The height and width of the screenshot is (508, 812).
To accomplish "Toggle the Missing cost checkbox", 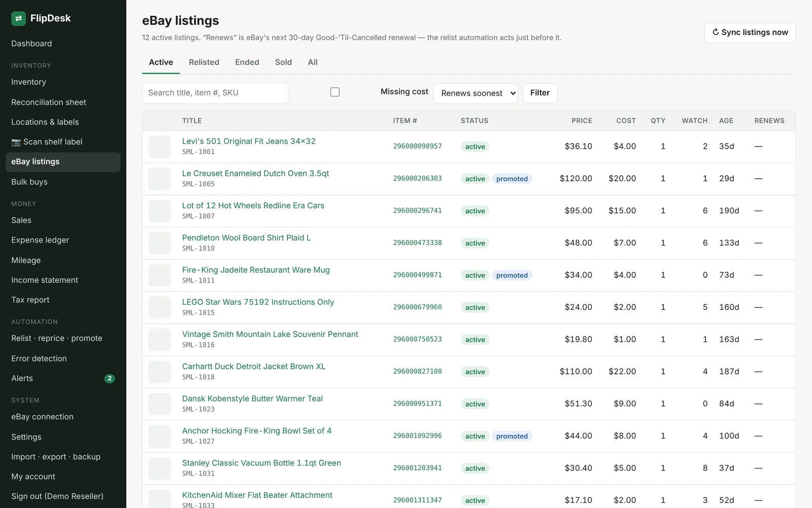I will tap(335, 92).
